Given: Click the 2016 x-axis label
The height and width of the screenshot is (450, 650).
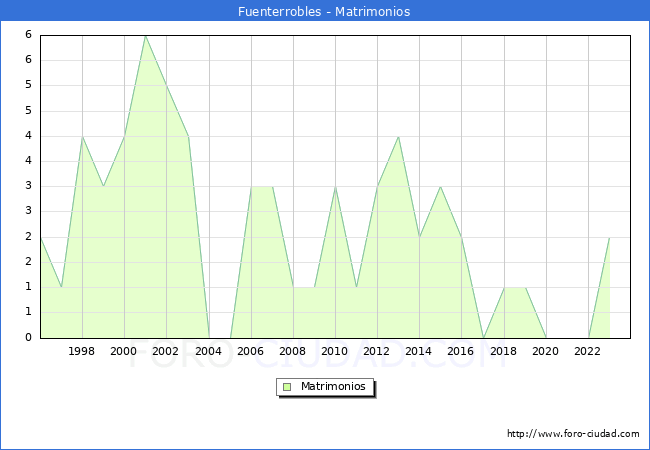Looking at the screenshot, I should 461,351.
